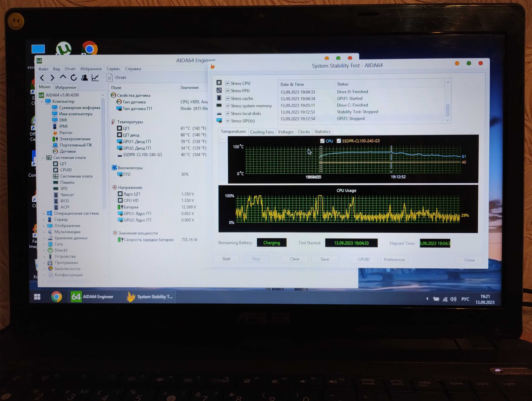Select Чипсет item in tree
This screenshot has height=401, width=532.
coord(64,195)
